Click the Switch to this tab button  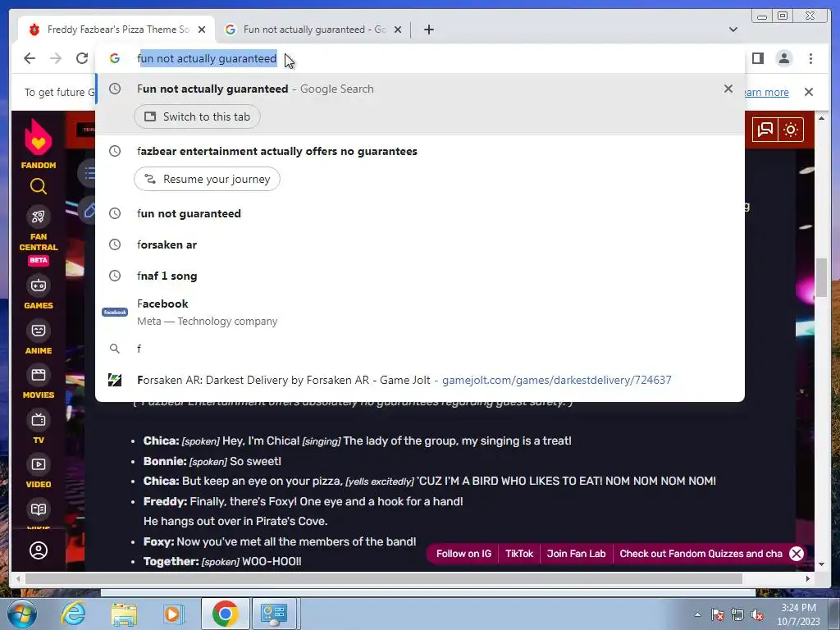(x=197, y=116)
